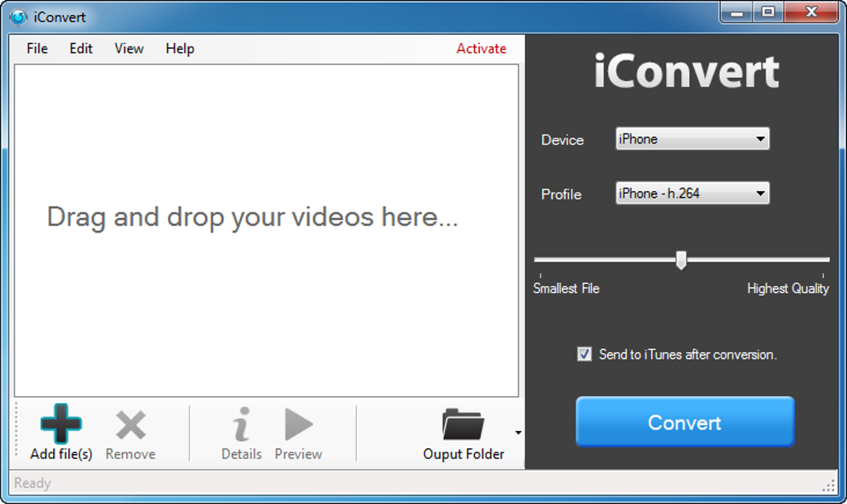Click the Ready status bar text

32,483
